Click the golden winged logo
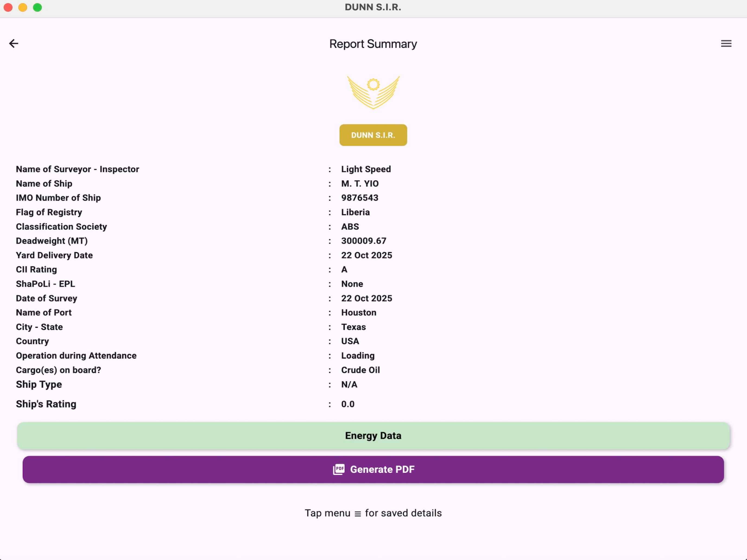Image resolution: width=747 pixels, height=560 pixels. tap(373, 93)
